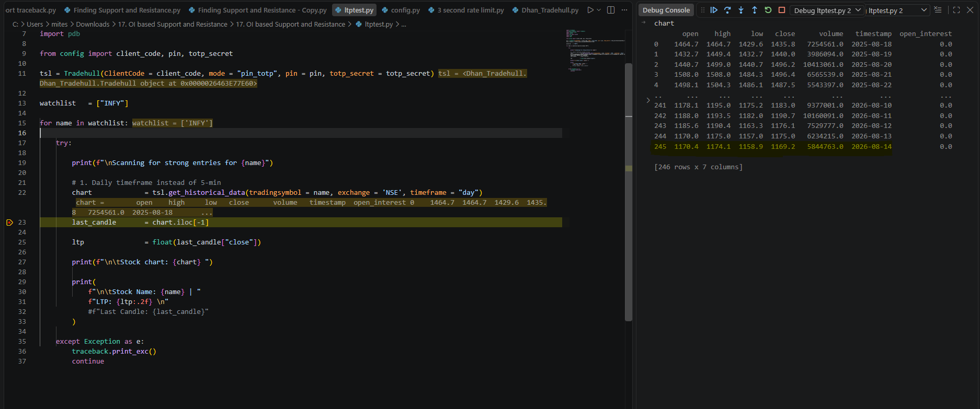Image resolution: width=980 pixels, height=409 pixels.
Task: Step out of the current function
Action: point(755,10)
